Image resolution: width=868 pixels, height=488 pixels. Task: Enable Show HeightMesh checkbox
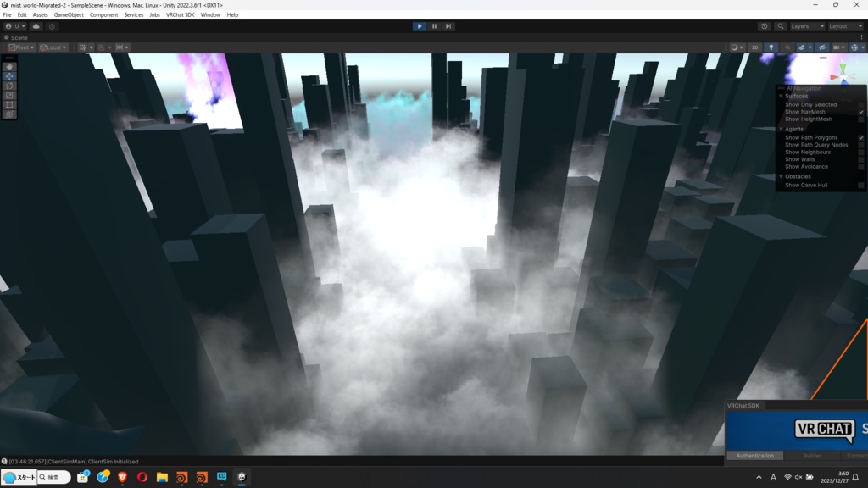click(x=861, y=119)
